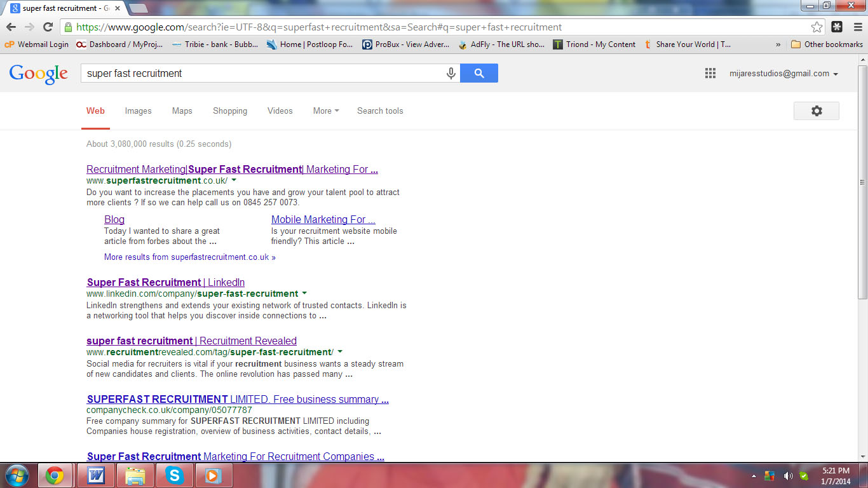This screenshot has width=868, height=488.
Task: Expand arrow next to recruitmentrevealed.com URL
Action: (x=340, y=352)
